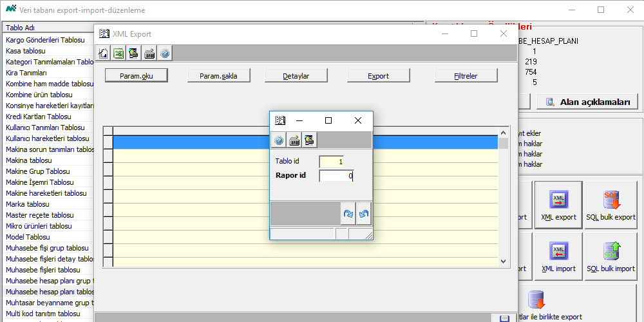Click the keyboard icon in XML Export toolbar
The height and width of the screenshot is (322, 644).
(149, 53)
